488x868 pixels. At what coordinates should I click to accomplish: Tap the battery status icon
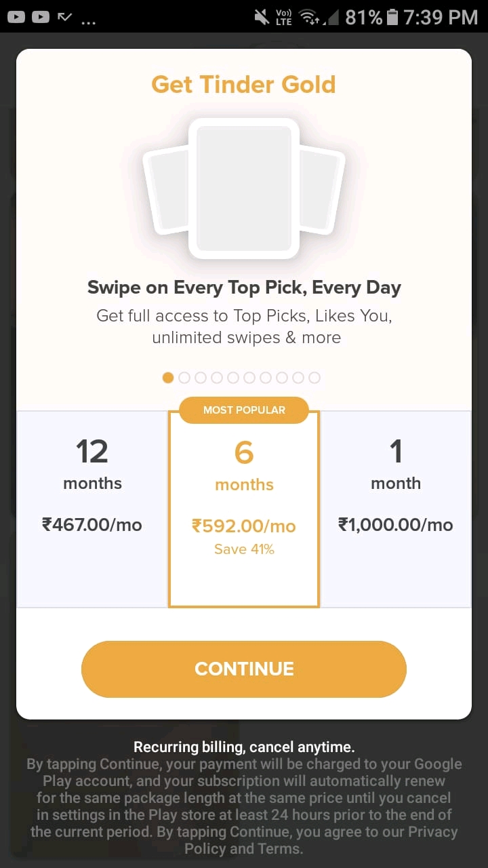393,17
